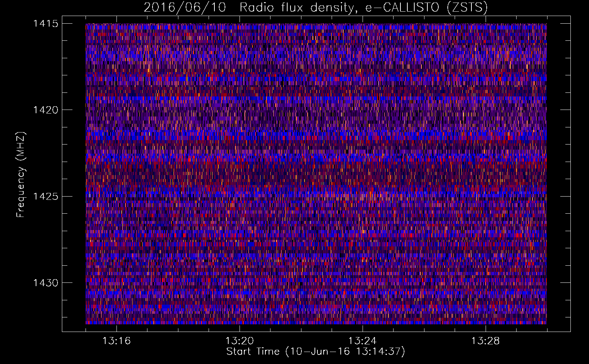This screenshot has width=589, height=364.
Task: Click inside the radio flux spectrogram plot
Action: [316, 174]
